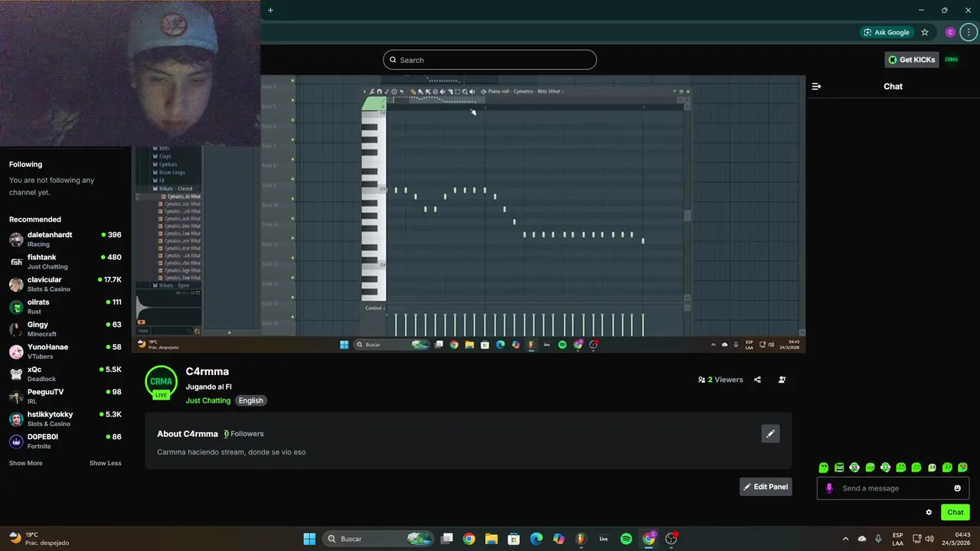This screenshot has width=980, height=551.
Task: Open Copilot from the taskbar
Action: point(559,539)
